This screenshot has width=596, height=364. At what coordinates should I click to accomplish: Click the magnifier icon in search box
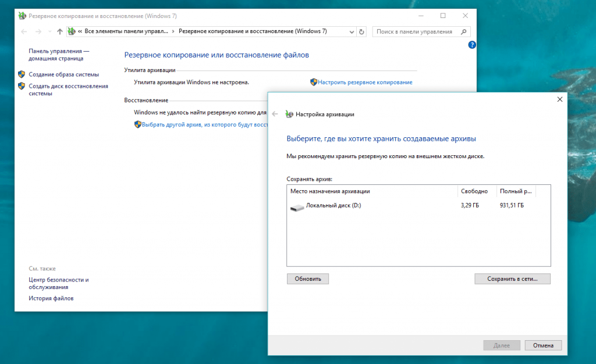point(463,32)
